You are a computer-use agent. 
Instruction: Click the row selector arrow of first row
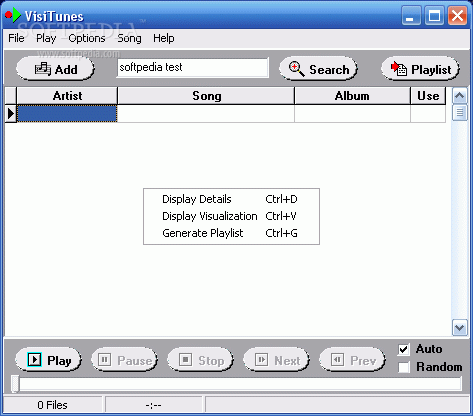(x=11, y=114)
